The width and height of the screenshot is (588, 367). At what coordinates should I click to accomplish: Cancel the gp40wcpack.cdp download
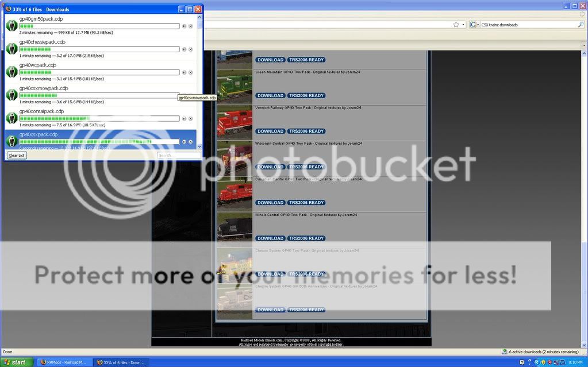coord(190,72)
